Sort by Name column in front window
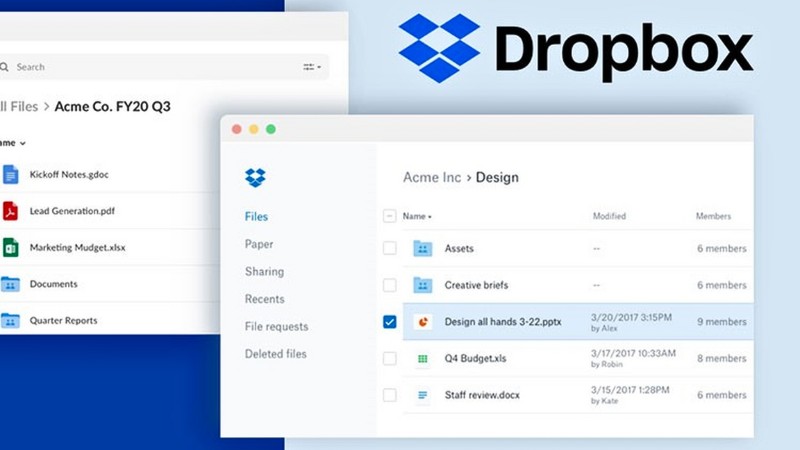The image size is (800, 450). (417, 216)
